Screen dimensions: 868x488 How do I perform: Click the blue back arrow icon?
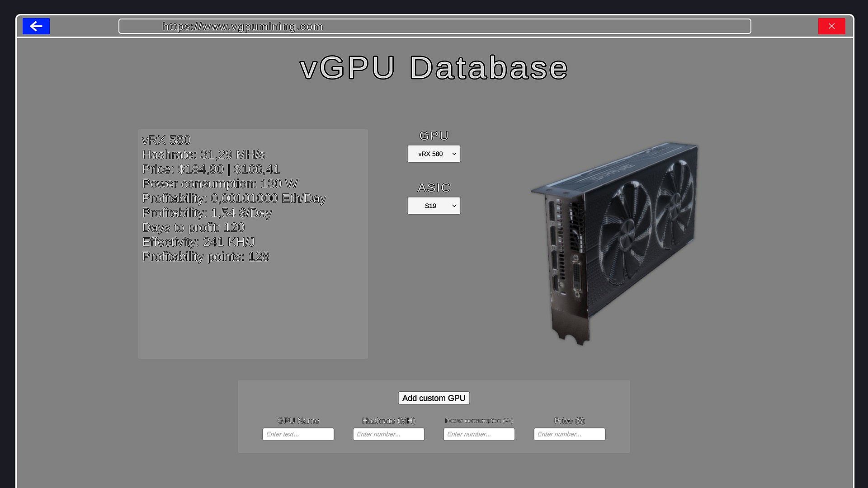36,26
